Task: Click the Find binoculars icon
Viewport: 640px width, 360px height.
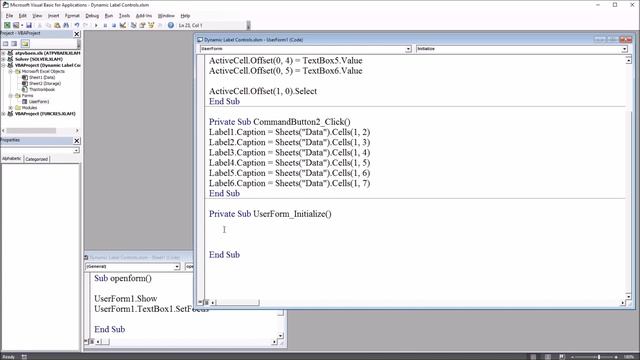Action: coord(66,25)
